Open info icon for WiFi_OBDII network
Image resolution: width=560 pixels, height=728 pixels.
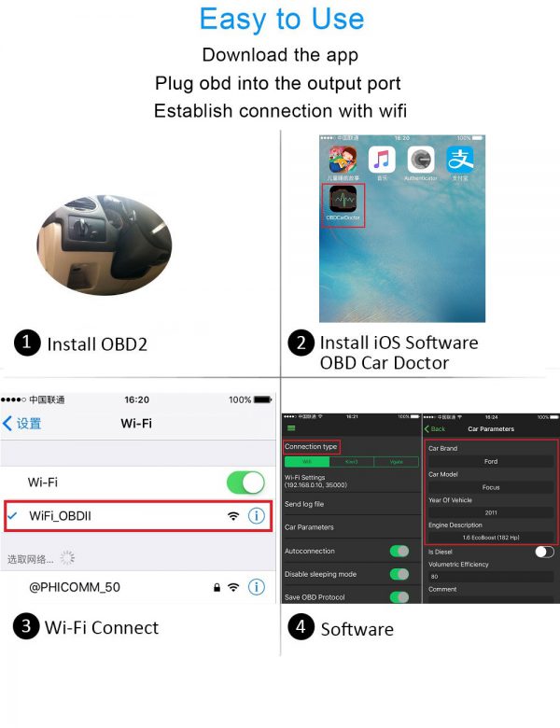point(257,515)
